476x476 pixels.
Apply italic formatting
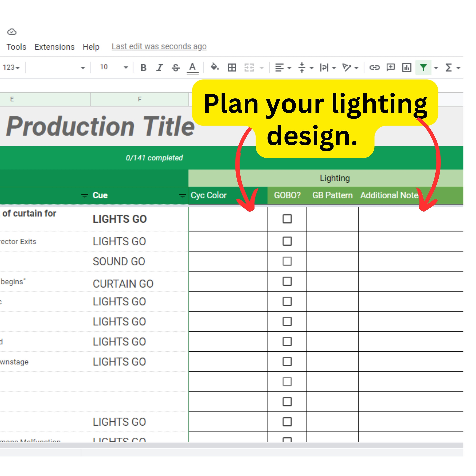(159, 67)
